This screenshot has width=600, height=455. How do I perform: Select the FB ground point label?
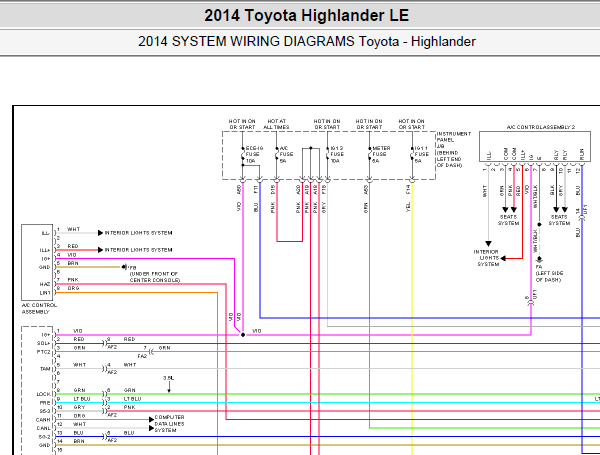click(133, 267)
